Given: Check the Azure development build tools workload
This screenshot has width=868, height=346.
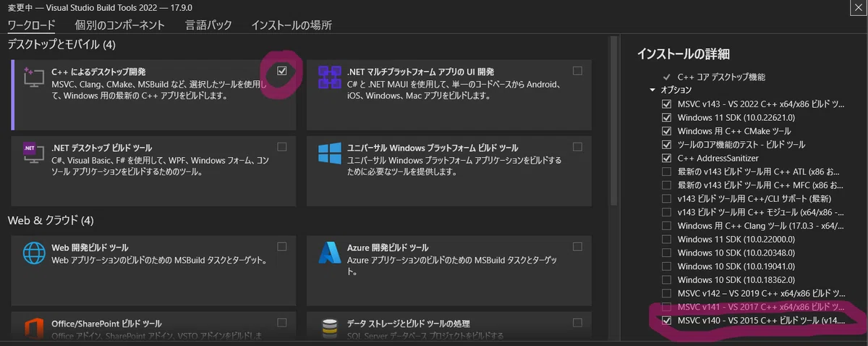Looking at the screenshot, I should pyautogui.click(x=577, y=247).
